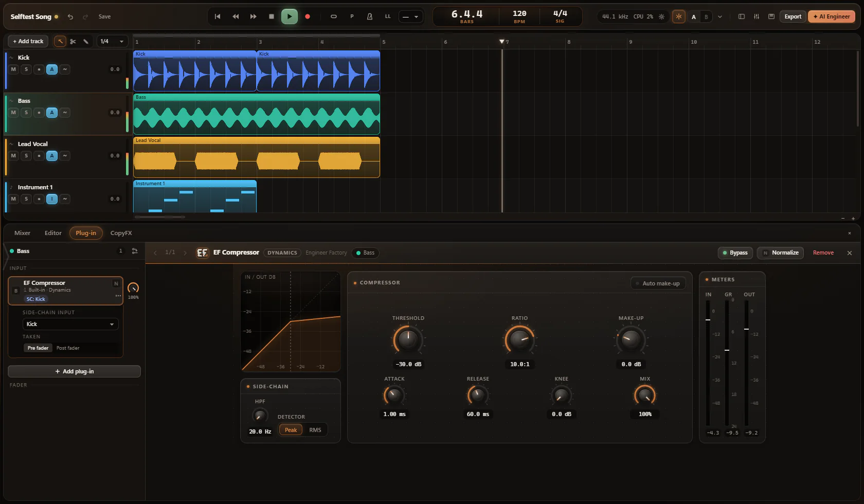The height and width of the screenshot is (504, 864).
Task: Click the Threshold knob
Action: pos(408,339)
